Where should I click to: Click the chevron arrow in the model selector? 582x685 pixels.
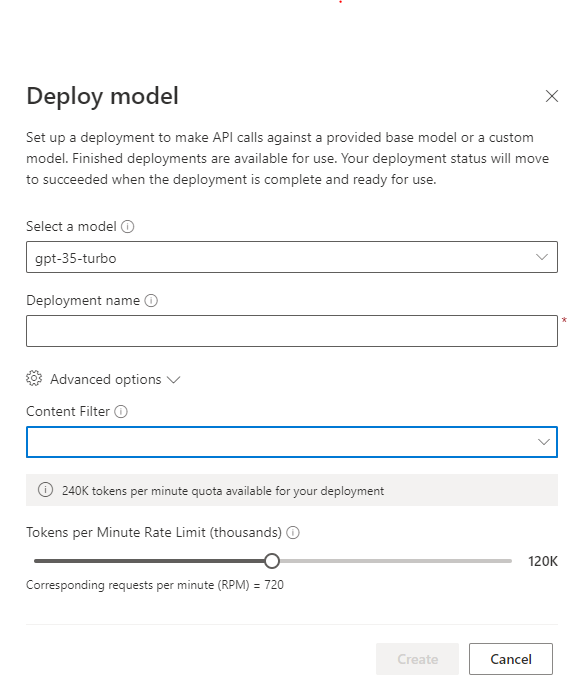pyautogui.click(x=542, y=257)
